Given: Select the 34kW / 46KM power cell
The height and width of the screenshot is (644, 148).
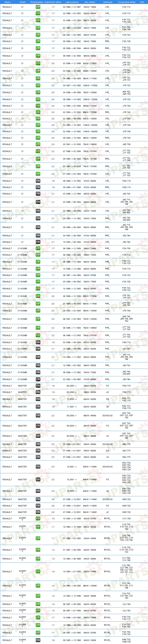Looking at the screenshot, I should [90, 527].
